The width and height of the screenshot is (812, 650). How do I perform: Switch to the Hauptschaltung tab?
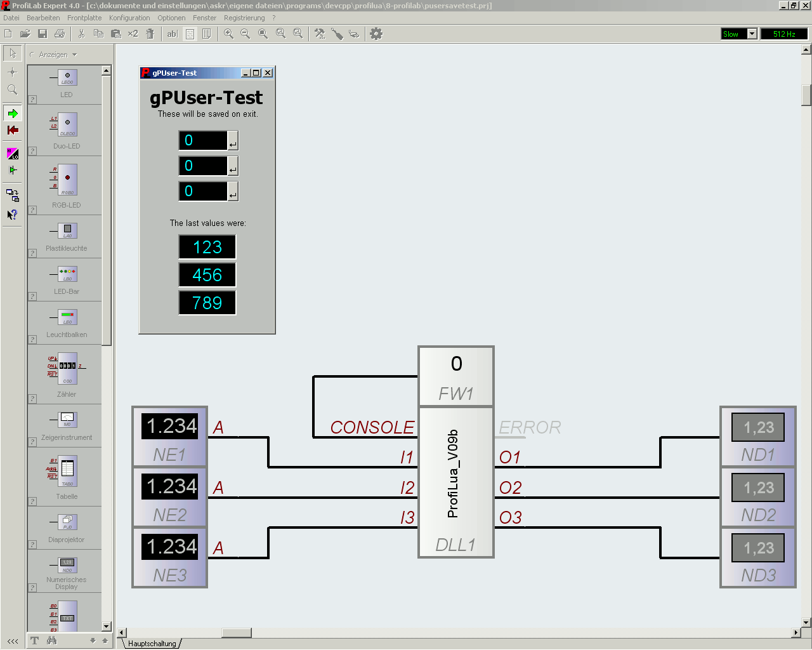(x=152, y=644)
